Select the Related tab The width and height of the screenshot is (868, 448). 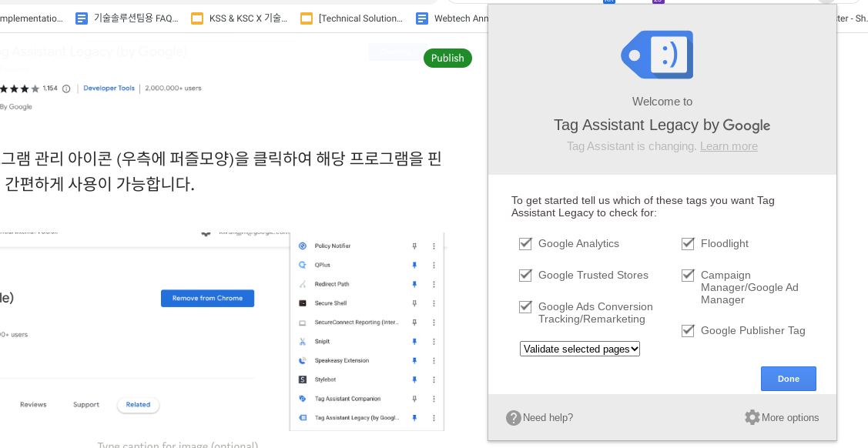point(138,405)
